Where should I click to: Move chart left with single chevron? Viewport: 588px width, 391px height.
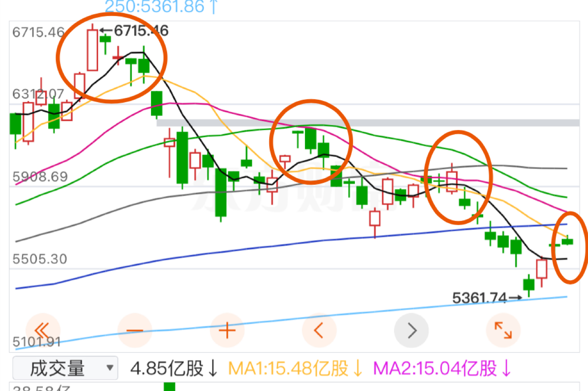pos(319,330)
